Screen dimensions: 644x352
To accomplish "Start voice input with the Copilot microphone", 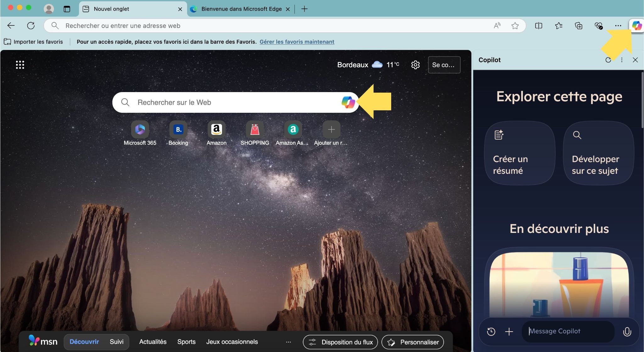I will pyautogui.click(x=627, y=331).
